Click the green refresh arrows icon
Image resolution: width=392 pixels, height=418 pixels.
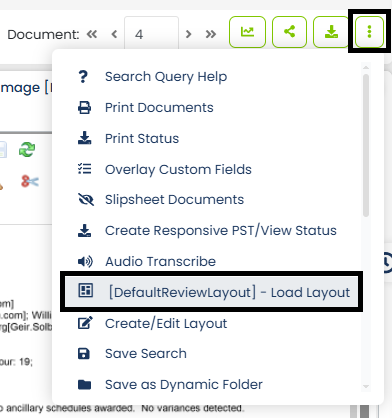pos(27,149)
